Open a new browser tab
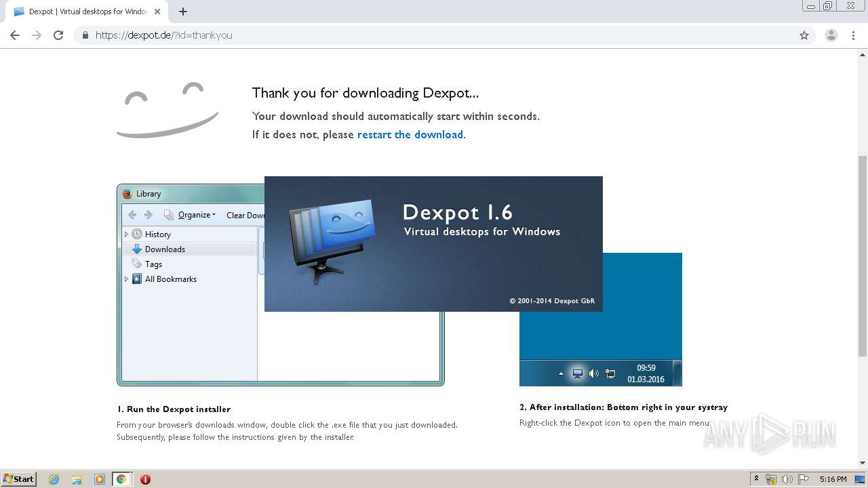This screenshot has height=488, width=868. click(183, 12)
